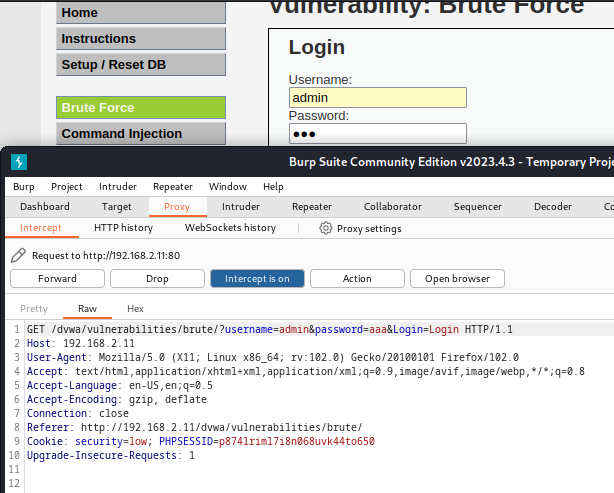This screenshot has width=614, height=493.
Task: Click Home in the DVWA sidebar
Action: pyautogui.click(x=141, y=13)
